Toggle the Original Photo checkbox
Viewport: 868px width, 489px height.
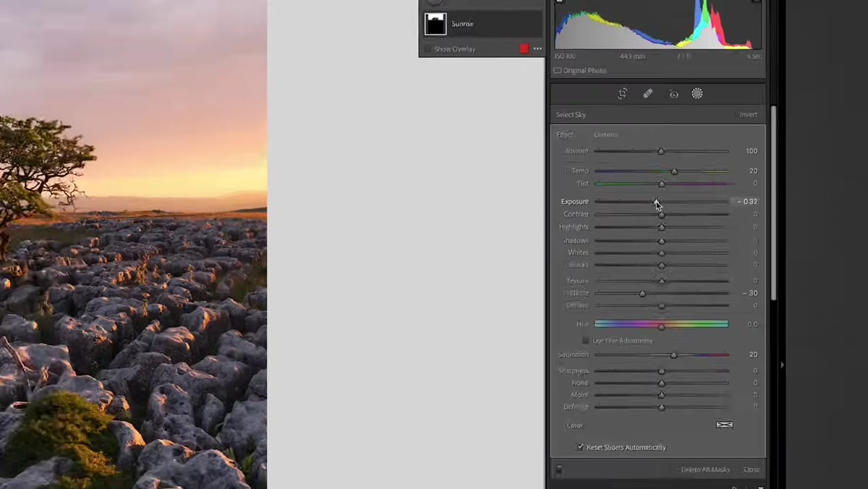click(x=557, y=71)
